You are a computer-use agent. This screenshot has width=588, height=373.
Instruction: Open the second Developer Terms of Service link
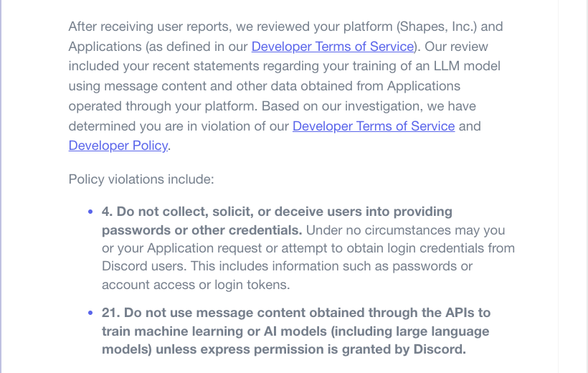point(374,126)
